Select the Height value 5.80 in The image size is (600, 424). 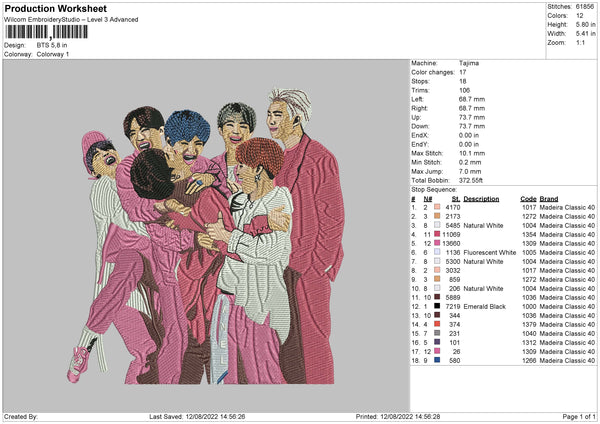tap(585, 24)
